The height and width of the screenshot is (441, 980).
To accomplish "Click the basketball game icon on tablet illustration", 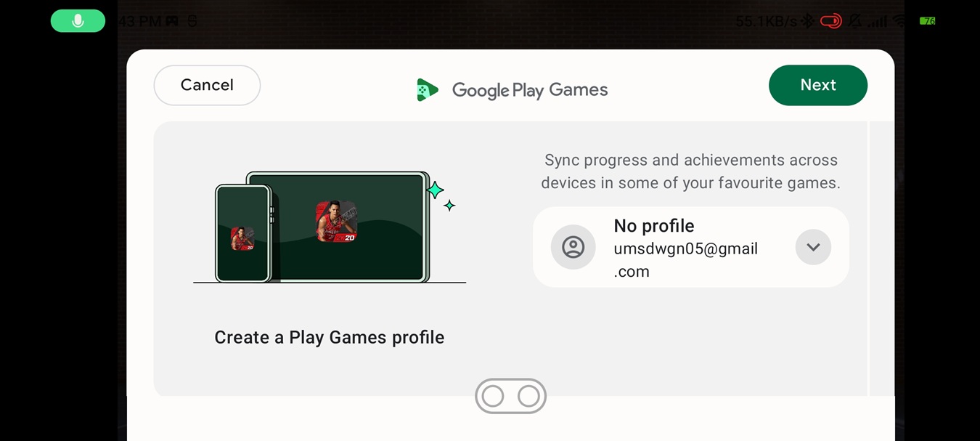I will point(336,222).
